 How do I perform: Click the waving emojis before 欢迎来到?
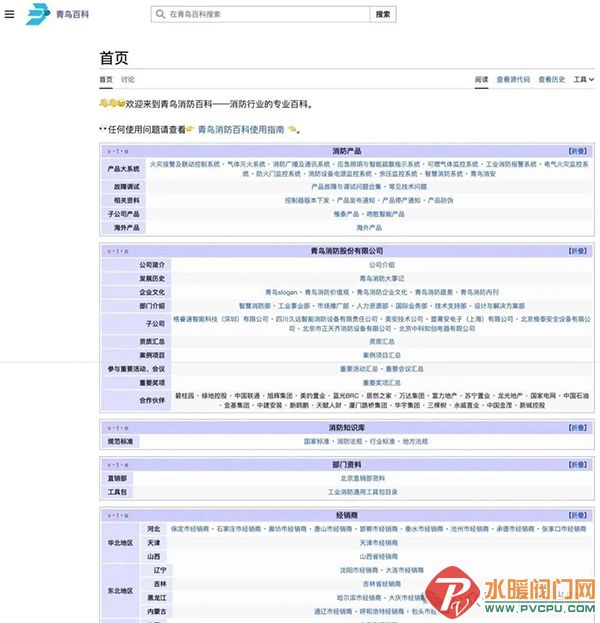[x=111, y=103]
